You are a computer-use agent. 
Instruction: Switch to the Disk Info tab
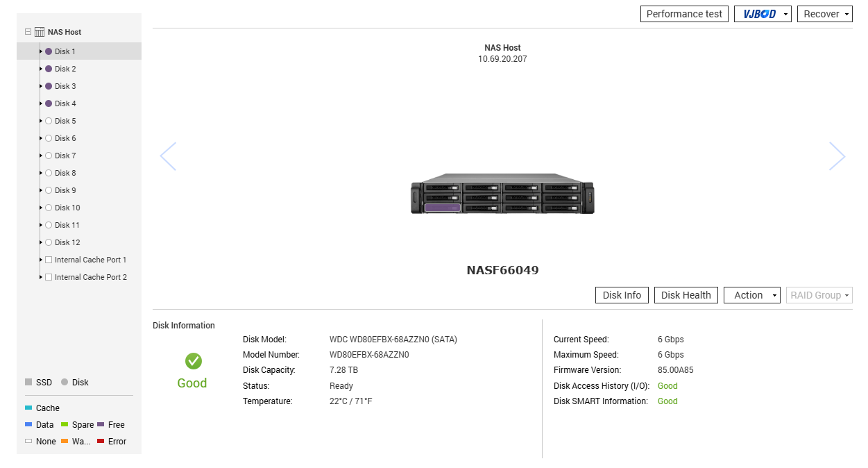[622, 294]
